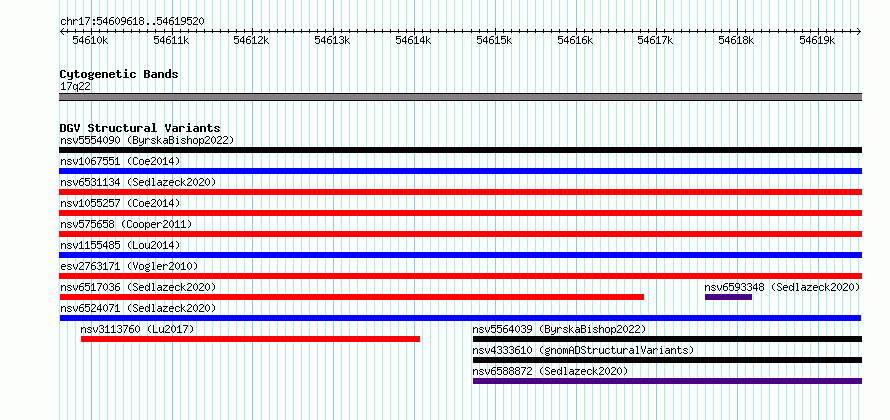
Task: Select the red nsv1055257 variant bar
Action: [x=460, y=213]
